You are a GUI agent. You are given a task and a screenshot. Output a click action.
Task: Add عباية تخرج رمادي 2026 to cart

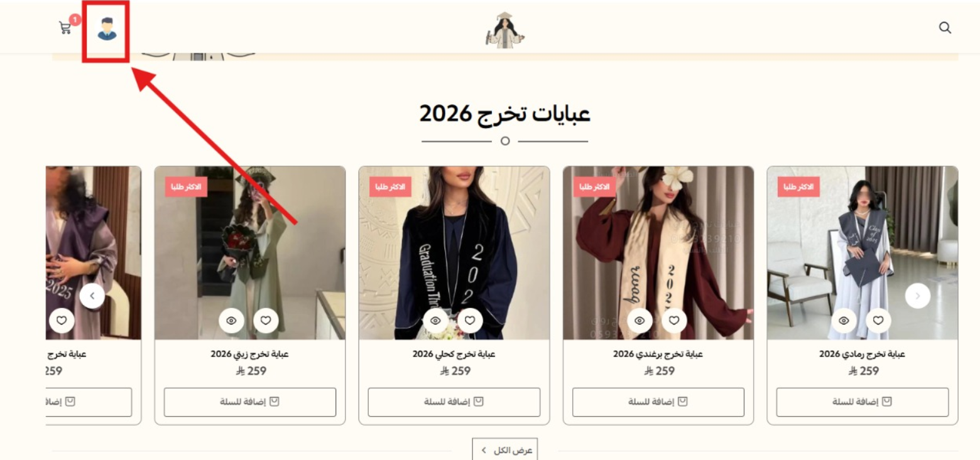pyautogui.click(x=863, y=402)
